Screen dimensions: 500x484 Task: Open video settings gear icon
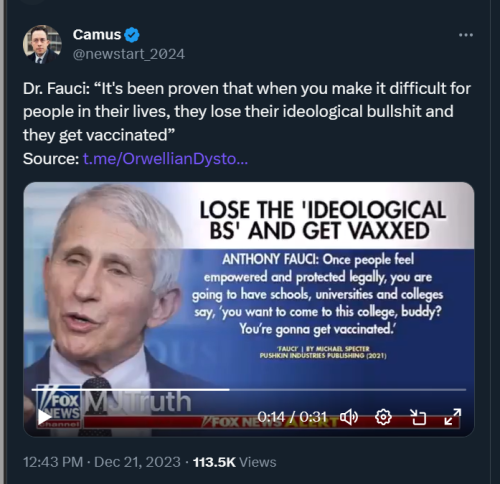coord(383,417)
